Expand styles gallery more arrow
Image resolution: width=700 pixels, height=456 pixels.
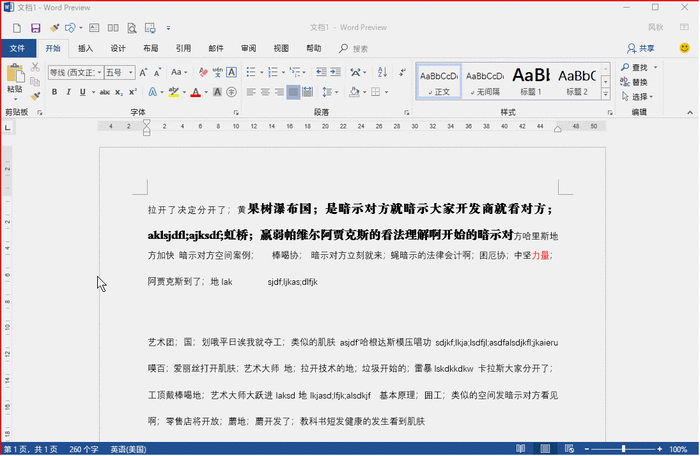(605, 94)
